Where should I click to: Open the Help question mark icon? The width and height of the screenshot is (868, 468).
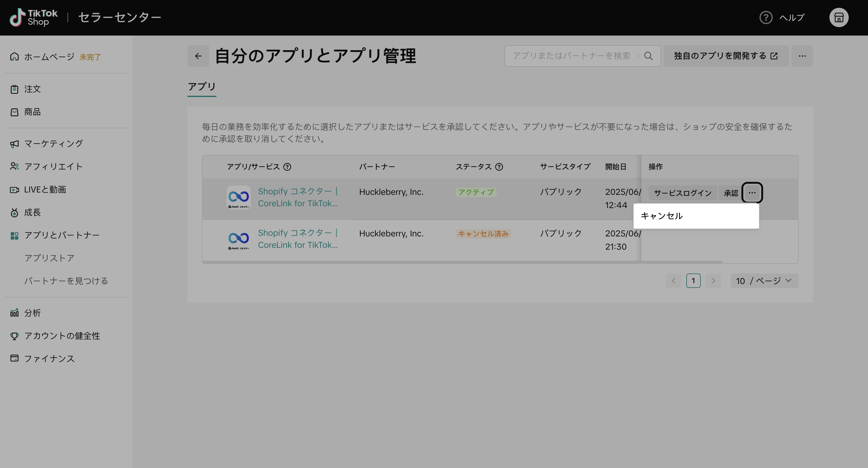tap(766, 17)
